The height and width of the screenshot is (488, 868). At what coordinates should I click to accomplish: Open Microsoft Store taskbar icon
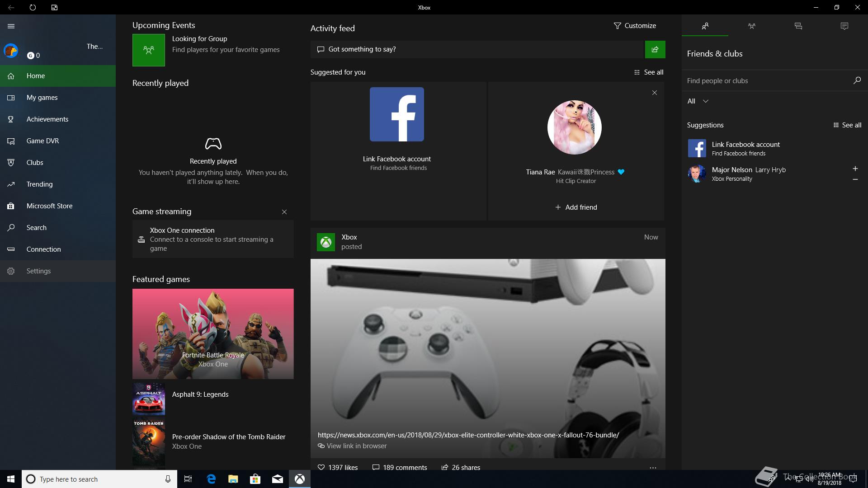[x=255, y=479]
